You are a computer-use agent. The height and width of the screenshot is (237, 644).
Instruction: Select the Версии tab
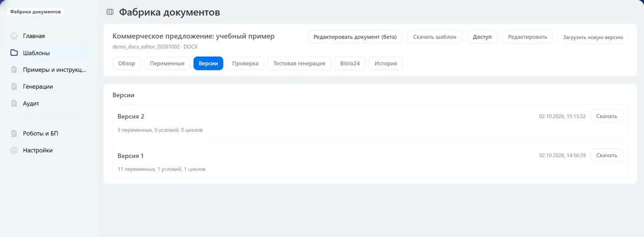click(x=208, y=63)
